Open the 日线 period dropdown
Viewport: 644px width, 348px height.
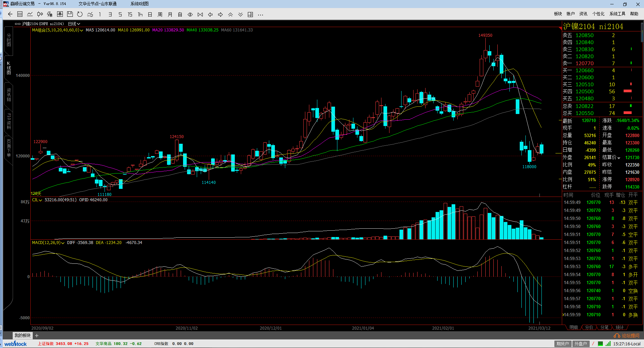pyautogui.click(x=74, y=24)
